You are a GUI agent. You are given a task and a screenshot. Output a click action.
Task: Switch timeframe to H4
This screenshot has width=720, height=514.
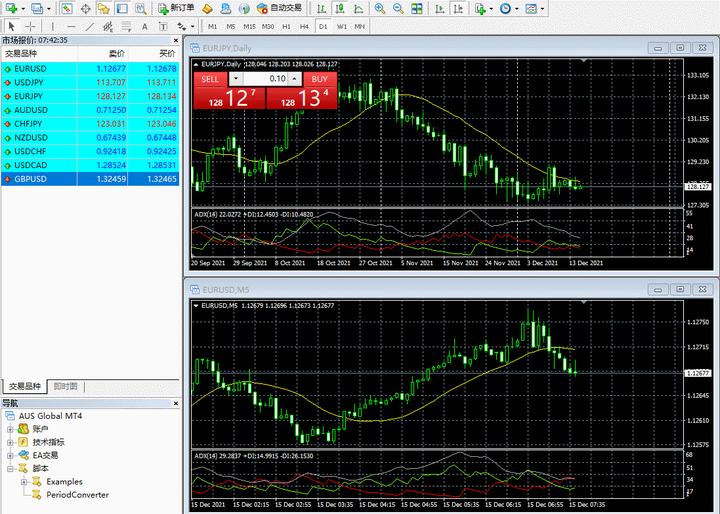click(x=304, y=27)
